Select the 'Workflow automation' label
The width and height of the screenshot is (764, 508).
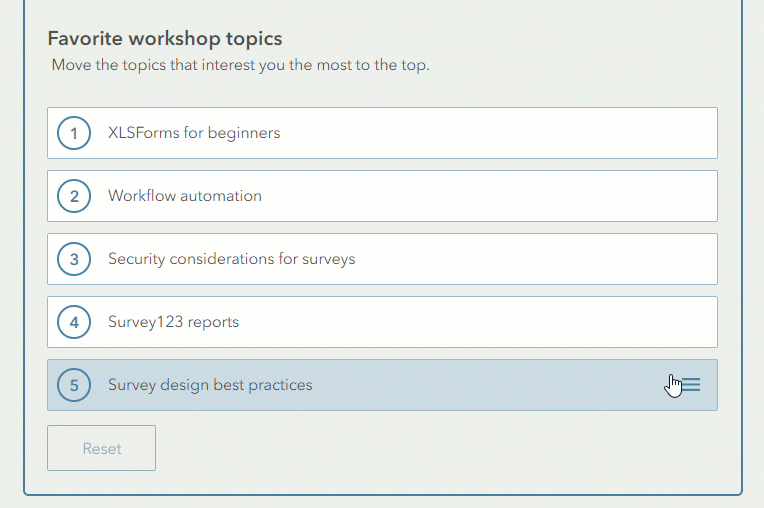(x=185, y=196)
